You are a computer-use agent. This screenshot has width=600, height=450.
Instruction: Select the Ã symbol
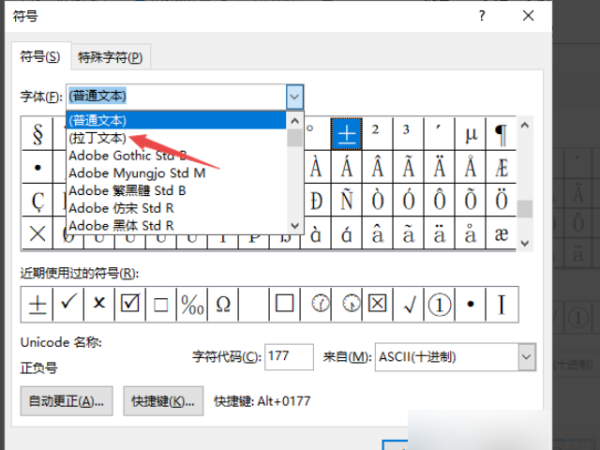click(x=408, y=167)
